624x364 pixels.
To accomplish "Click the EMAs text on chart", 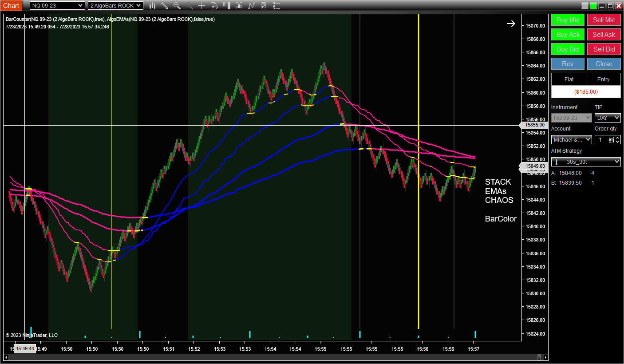I will coord(496,191).
